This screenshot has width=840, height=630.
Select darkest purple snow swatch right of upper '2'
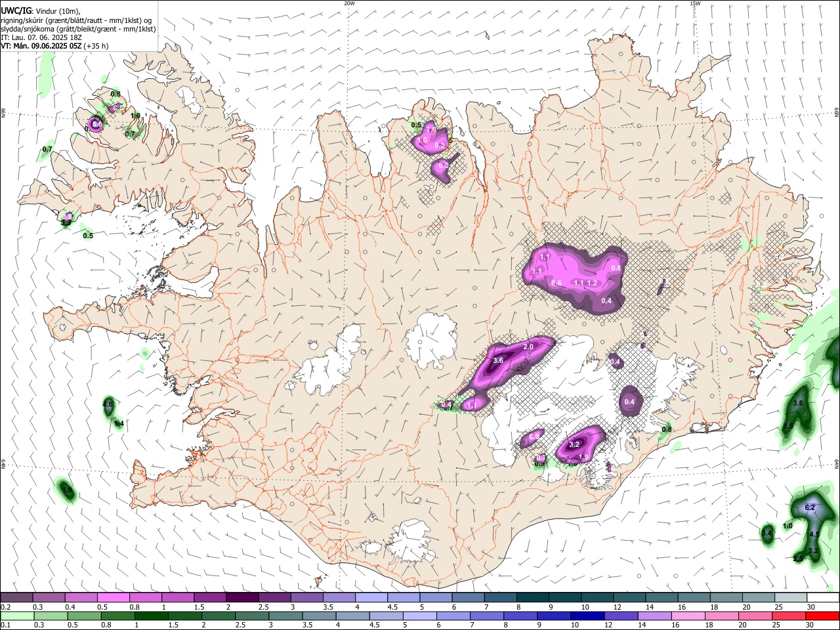coord(242,598)
